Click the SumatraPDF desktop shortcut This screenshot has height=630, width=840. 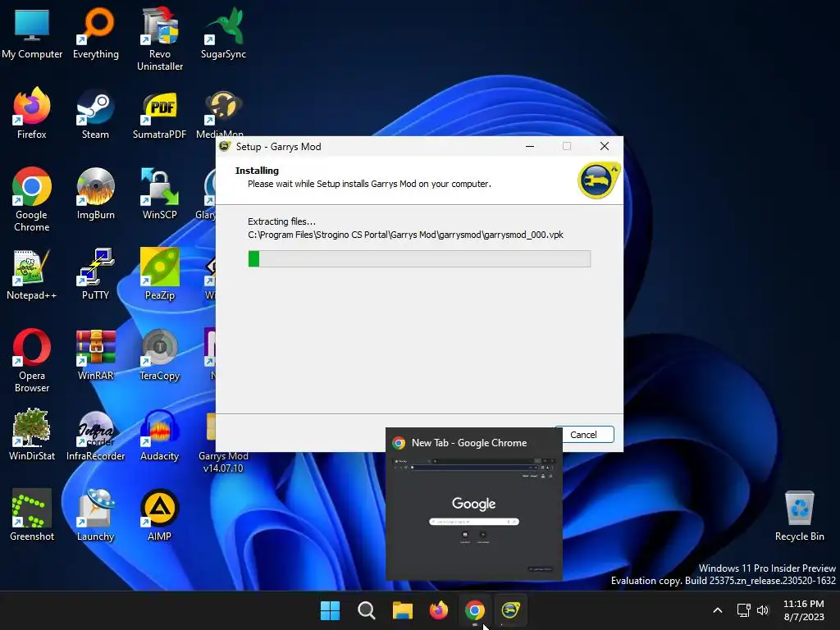(160, 113)
